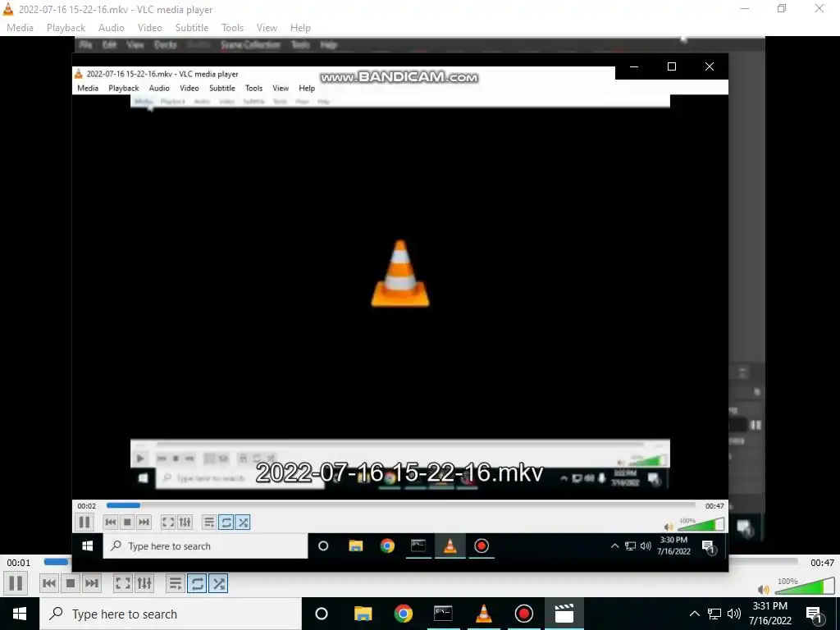Click Subtitle menu in recorded inner VLC window

pyautogui.click(x=221, y=88)
